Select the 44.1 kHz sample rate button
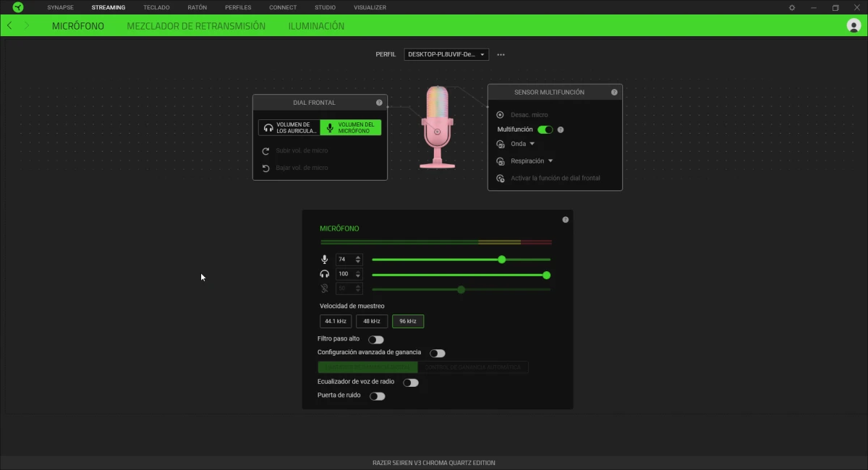 tap(335, 321)
